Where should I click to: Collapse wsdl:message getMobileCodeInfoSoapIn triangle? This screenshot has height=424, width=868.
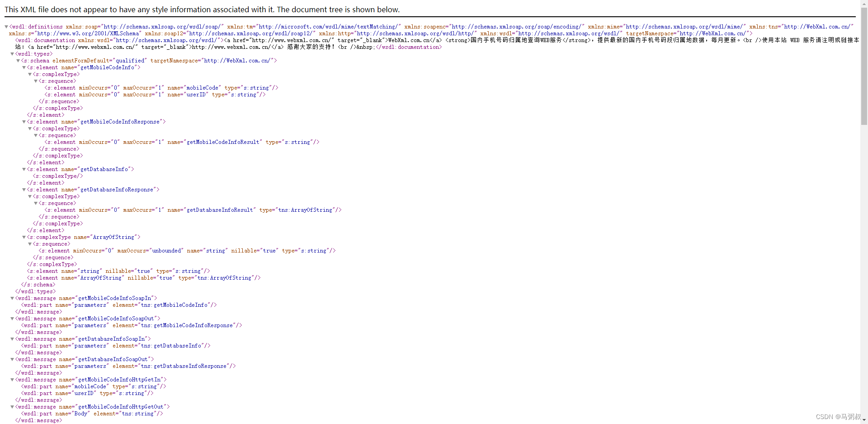pos(12,298)
